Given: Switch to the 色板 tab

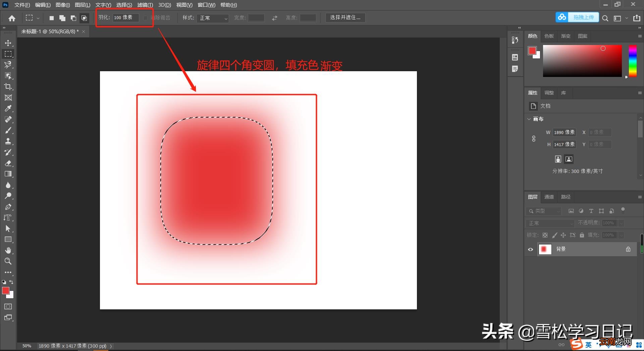Looking at the screenshot, I should (549, 36).
